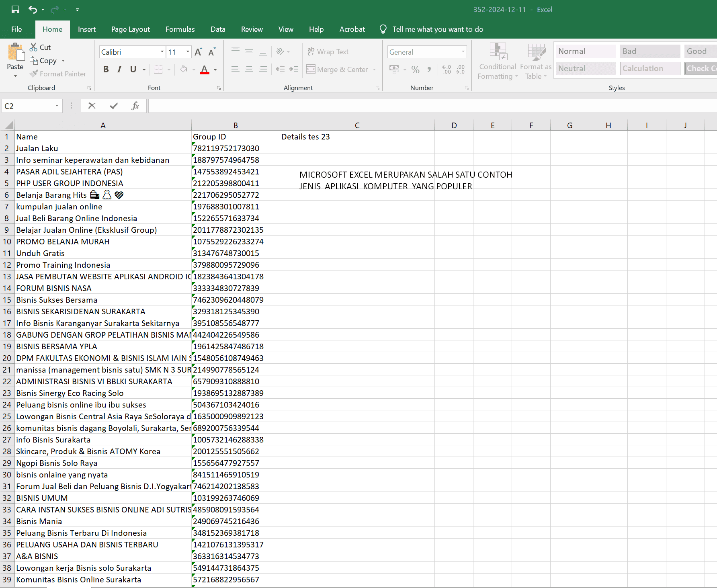The height and width of the screenshot is (588, 717).
Task: Click the Increase Indent icon
Action: coord(294,69)
